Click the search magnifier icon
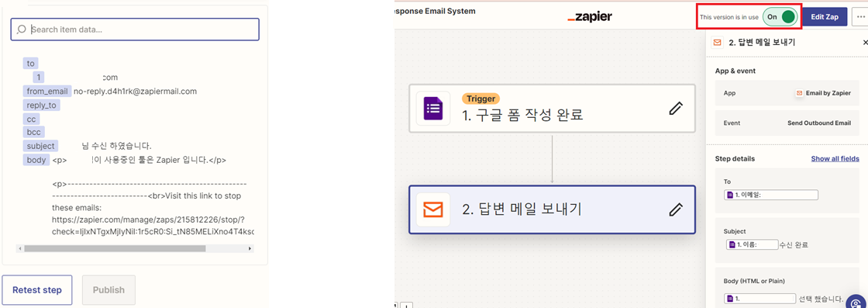Screen dimensions: 868x308 coord(22,29)
